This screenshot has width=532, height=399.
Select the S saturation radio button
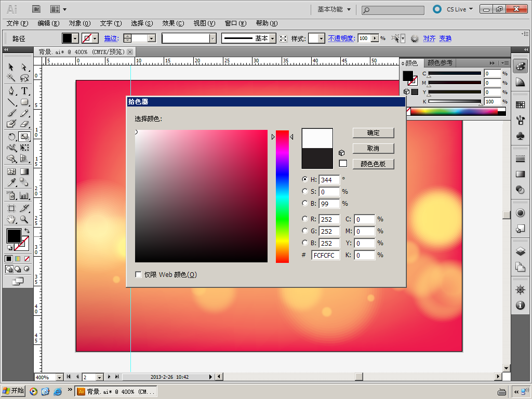[x=305, y=192]
